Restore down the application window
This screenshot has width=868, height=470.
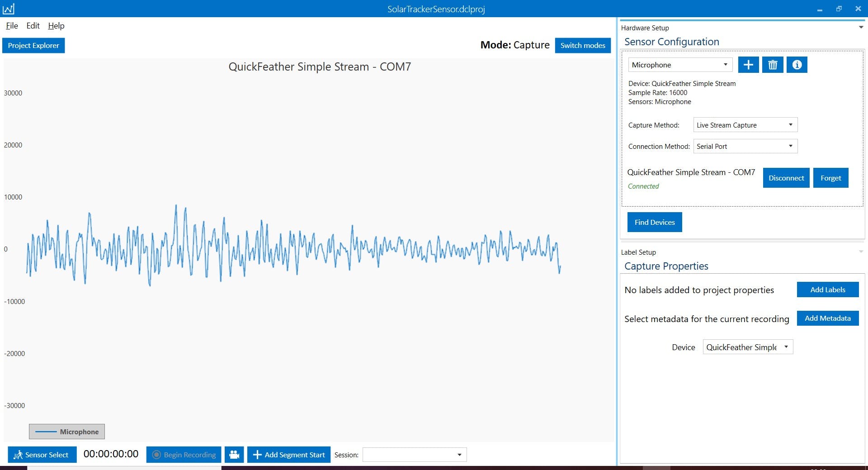pos(839,9)
